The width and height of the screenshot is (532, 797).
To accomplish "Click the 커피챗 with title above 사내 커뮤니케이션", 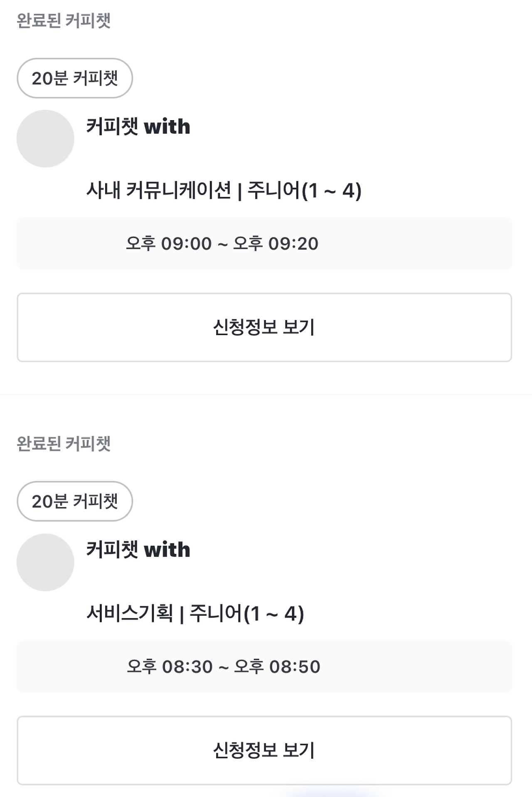I will pyautogui.click(x=138, y=126).
